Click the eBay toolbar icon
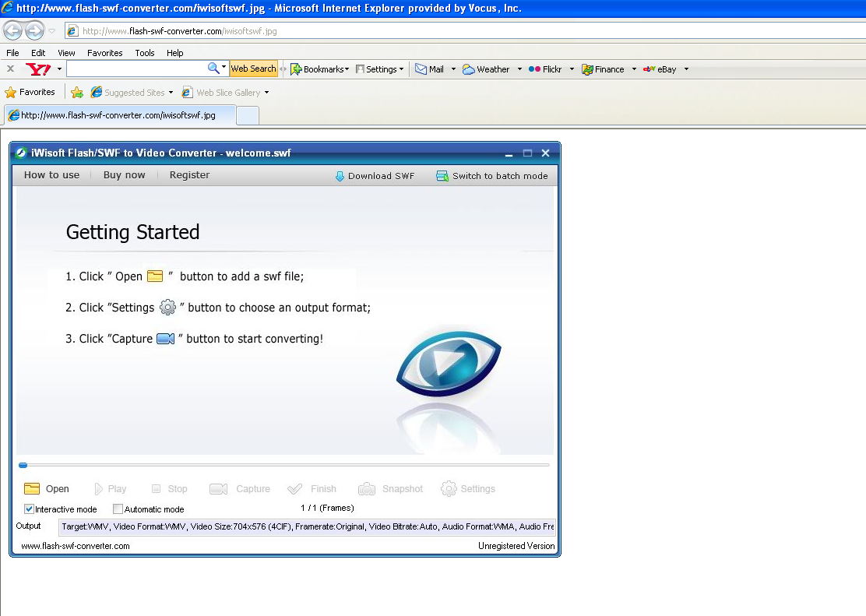 (649, 69)
